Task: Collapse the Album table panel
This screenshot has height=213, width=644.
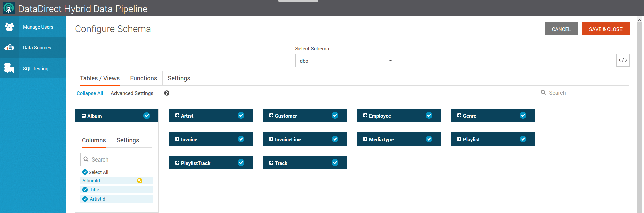Action: coord(84,116)
